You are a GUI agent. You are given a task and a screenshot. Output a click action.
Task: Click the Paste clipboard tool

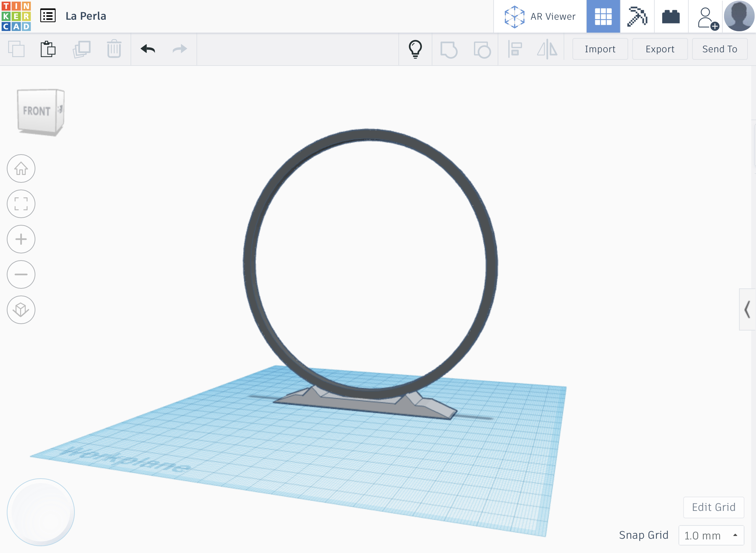(x=48, y=49)
